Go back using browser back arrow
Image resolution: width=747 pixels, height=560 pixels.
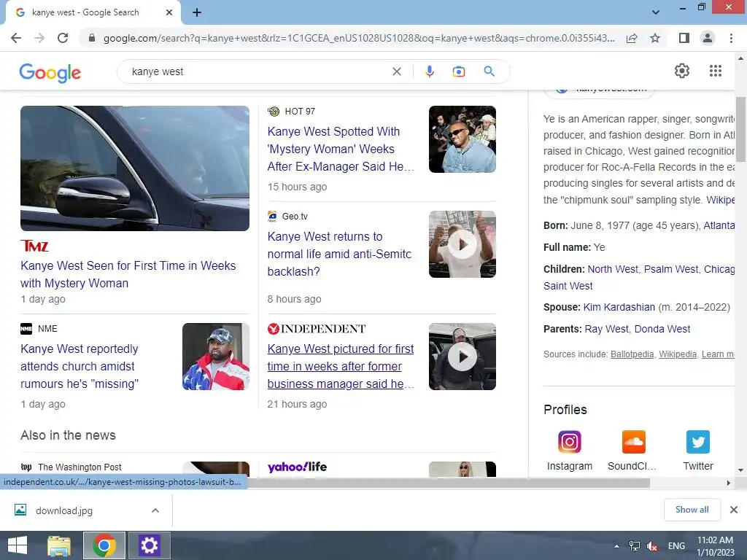[16, 38]
